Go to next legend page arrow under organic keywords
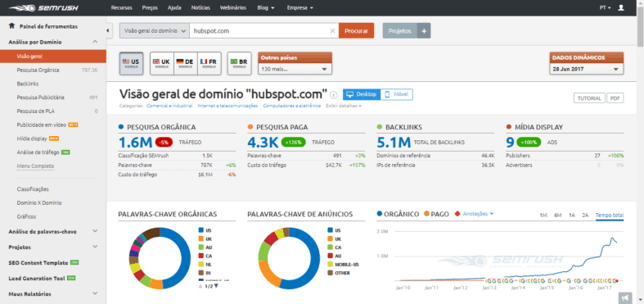The image size is (644, 304). (216, 286)
